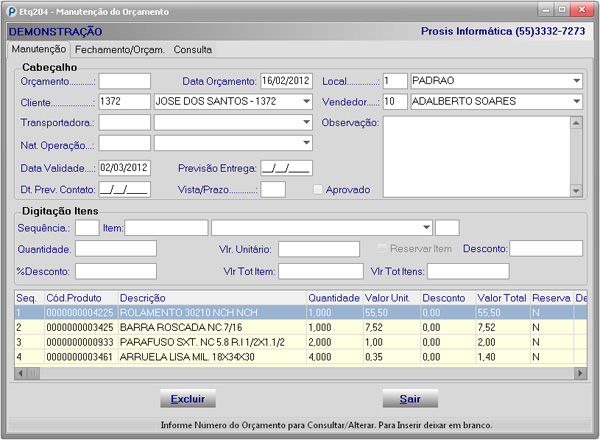Click the Sair button
600x440 pixels.
pyautogui.click(x=410, y=399)
